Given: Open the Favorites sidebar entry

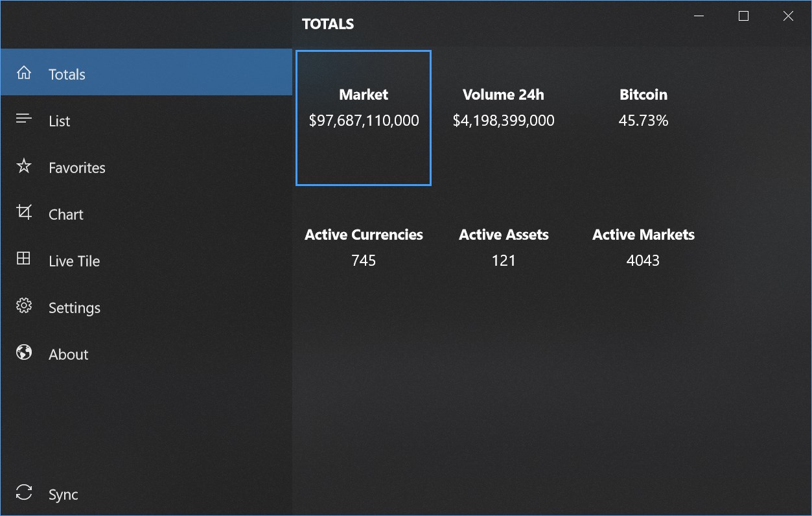Looking at the screenshot, I should pos(76,167).
